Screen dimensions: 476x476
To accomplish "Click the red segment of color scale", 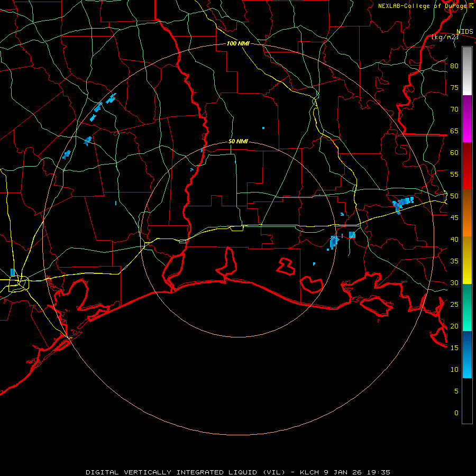I will coord(467,166).
